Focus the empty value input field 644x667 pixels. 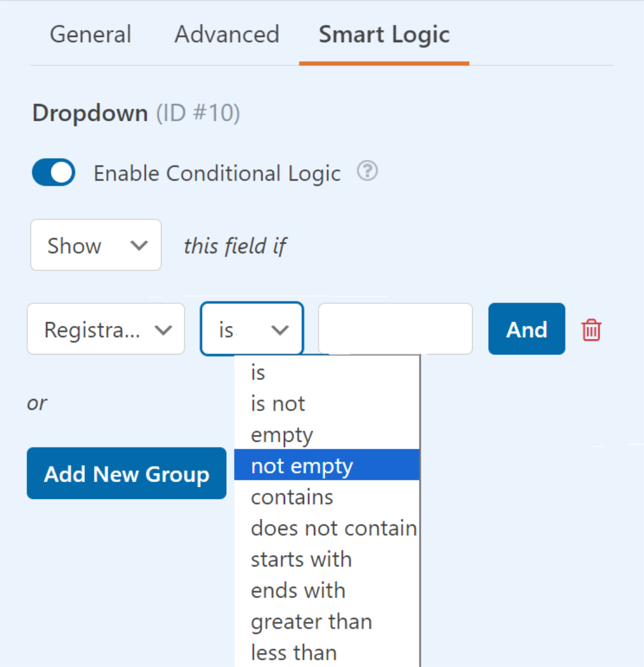395,329
